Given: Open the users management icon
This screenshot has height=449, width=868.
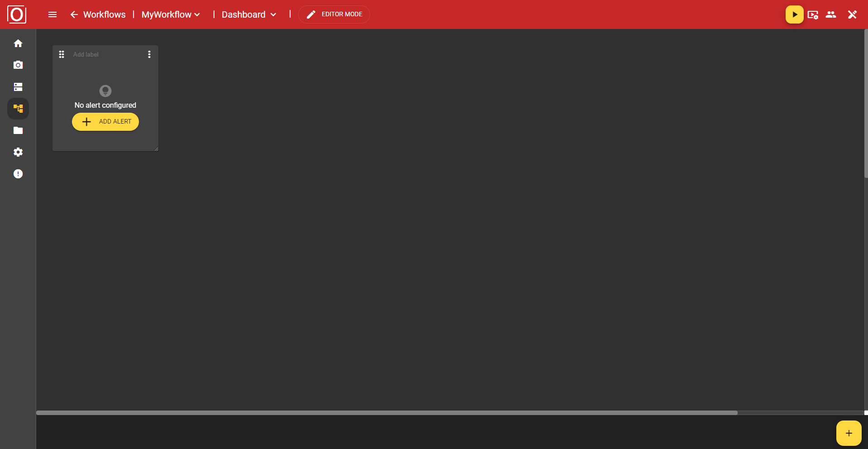Looking at the screenshot, I should [832, 14].
